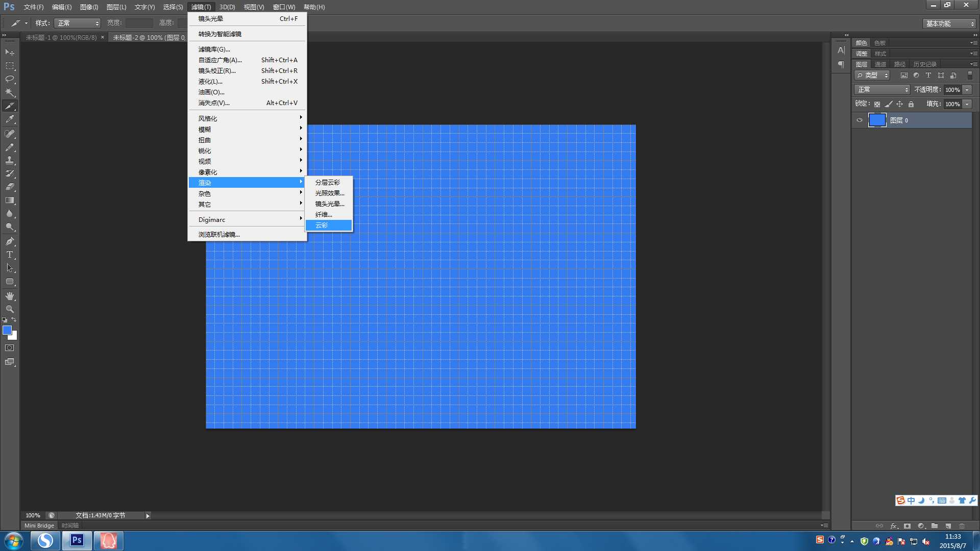Screen dimensions: 980x551
Task: Toggle lock all padlock in layers panel
Action: pyautogui.click(x=911, y=104)
